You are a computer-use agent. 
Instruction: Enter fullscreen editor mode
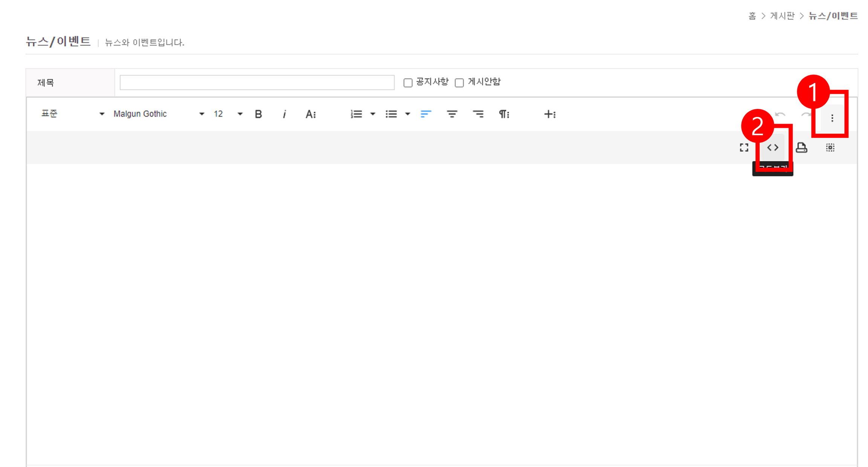744,147
